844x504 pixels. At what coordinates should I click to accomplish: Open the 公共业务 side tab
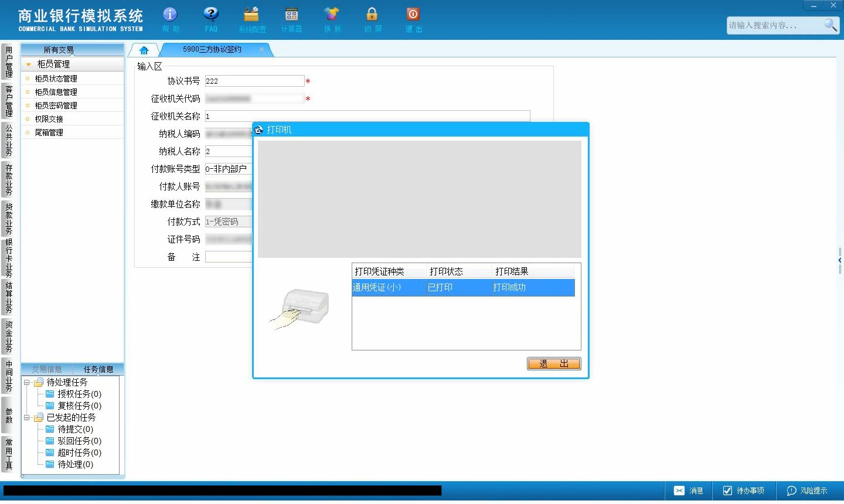tap(8, 140)
